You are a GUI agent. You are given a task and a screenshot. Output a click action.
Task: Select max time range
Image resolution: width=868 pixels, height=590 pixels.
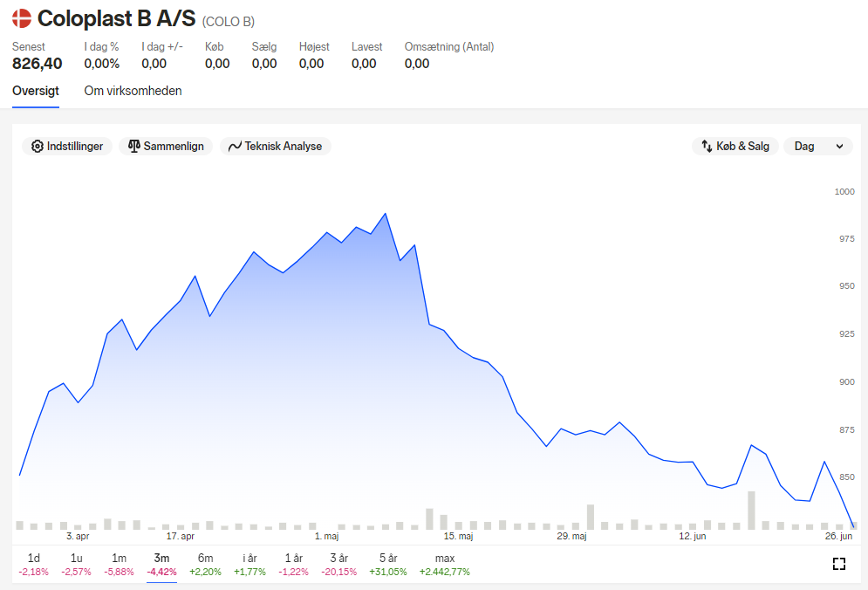coord(445,565)
